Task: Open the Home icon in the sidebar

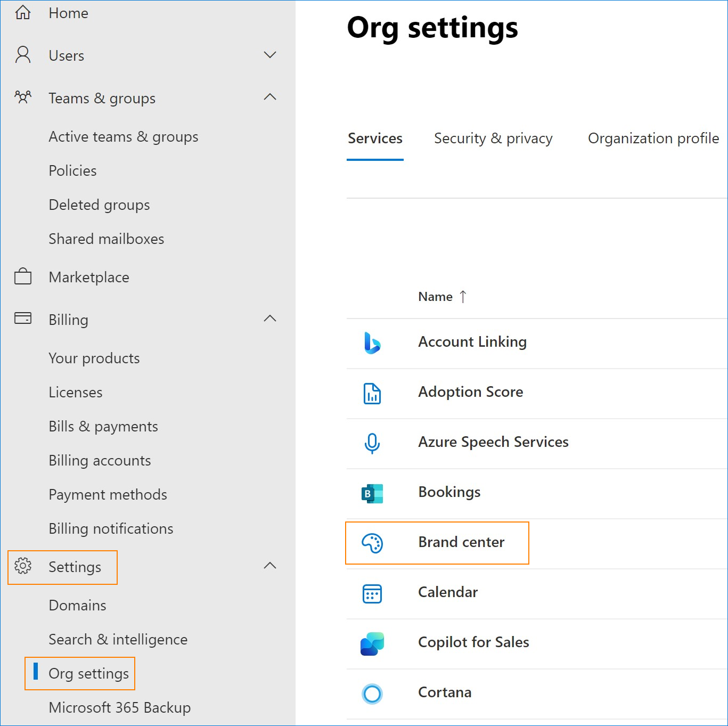Action: [x=22, y=13]
